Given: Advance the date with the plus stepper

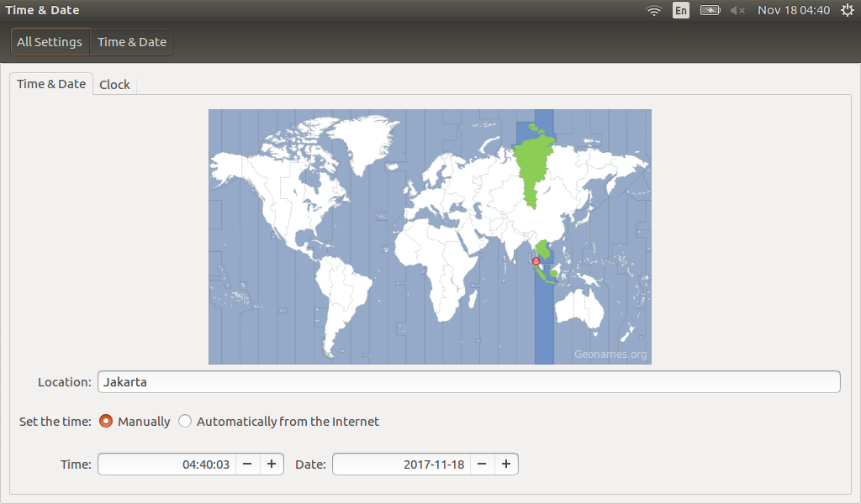Looking at the screenshot, I should pos(506,464).
